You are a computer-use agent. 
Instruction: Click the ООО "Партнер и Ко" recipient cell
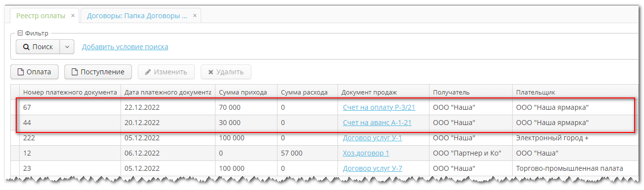(470, 153)
